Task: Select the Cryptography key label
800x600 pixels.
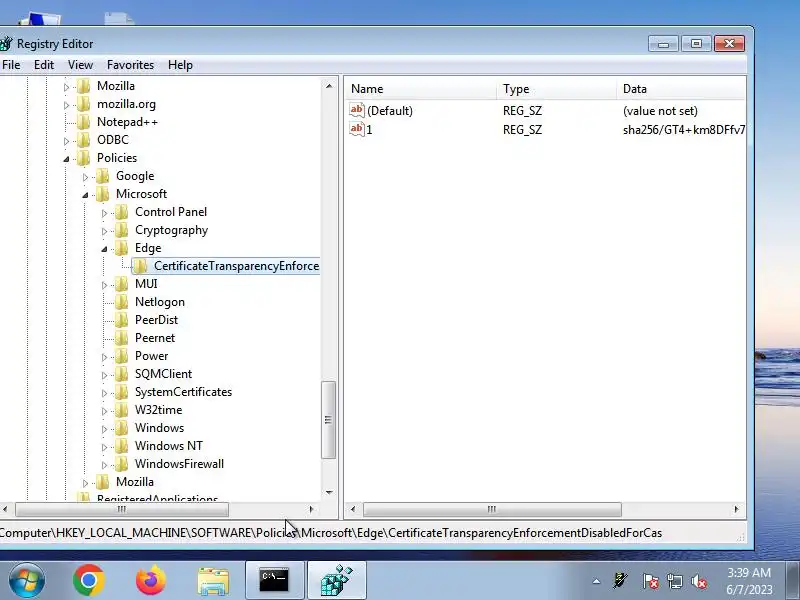Action: coord(171,230)
